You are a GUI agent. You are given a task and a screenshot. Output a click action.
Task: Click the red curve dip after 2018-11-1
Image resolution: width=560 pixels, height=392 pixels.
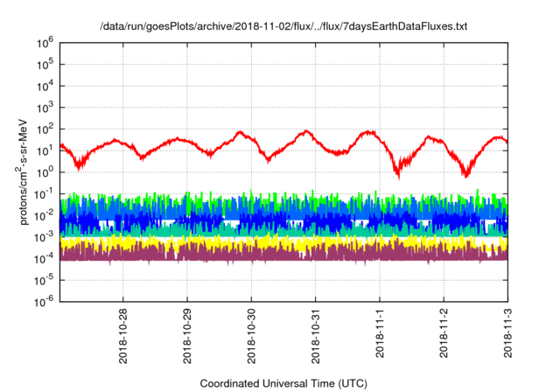(398, 175)
